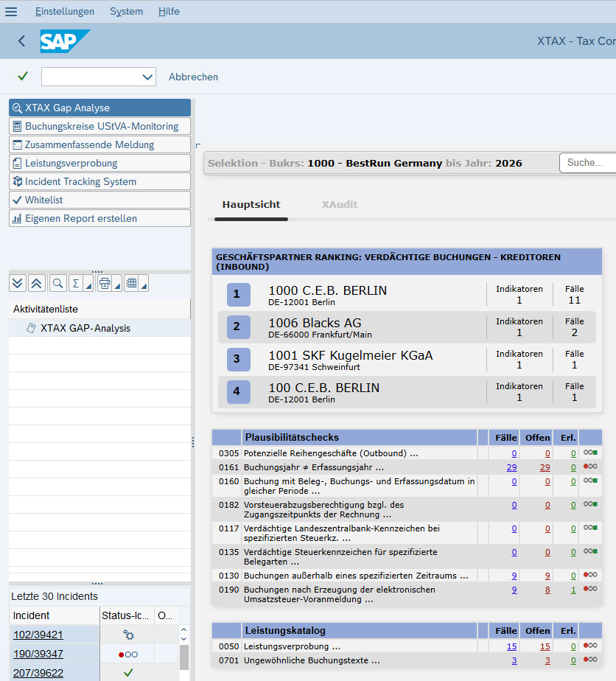Open the search tool in the list toolbar
Image resolution: width=616 pixels, height=681 pixels.
(57, 284)
